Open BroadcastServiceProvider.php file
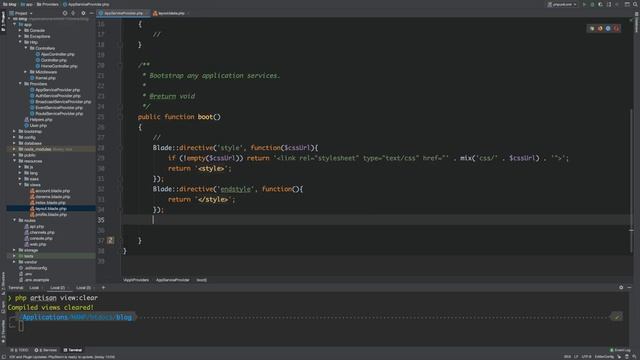Viewport: 640px width, 360px height. pos(60,102)
